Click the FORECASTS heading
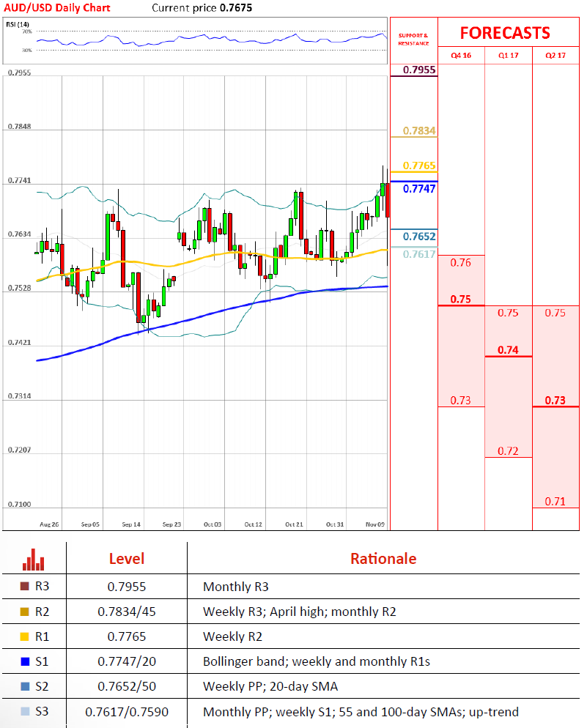Image resolution: width=587 pixels, height=728 pixels. pos(505,33)
